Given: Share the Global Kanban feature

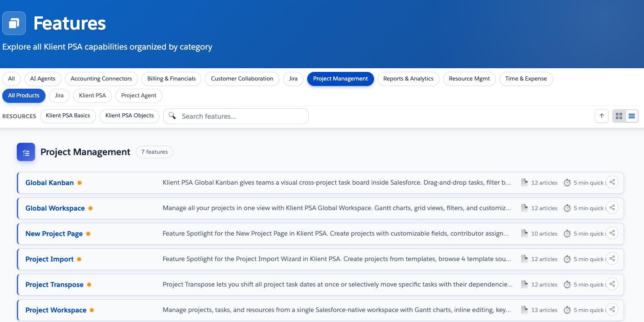Looking at the screenshot, I should point(612,182).
